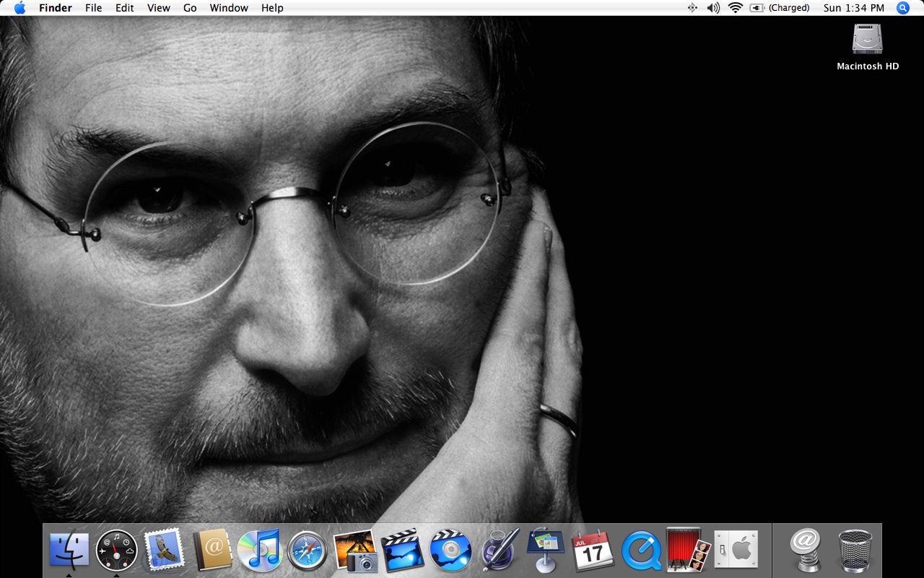Open the Help menu
This screenshot has width=924, height=578.
272,8
